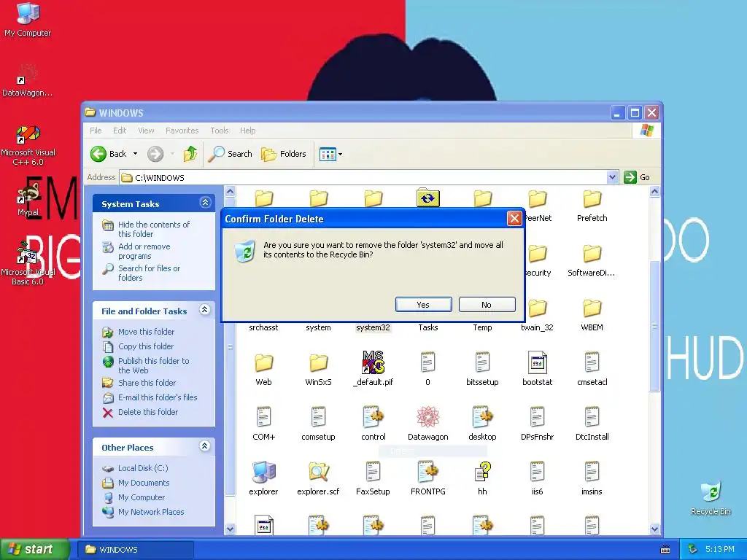Open the View menu
The image size is (747, 560).
tap(146, 131)
